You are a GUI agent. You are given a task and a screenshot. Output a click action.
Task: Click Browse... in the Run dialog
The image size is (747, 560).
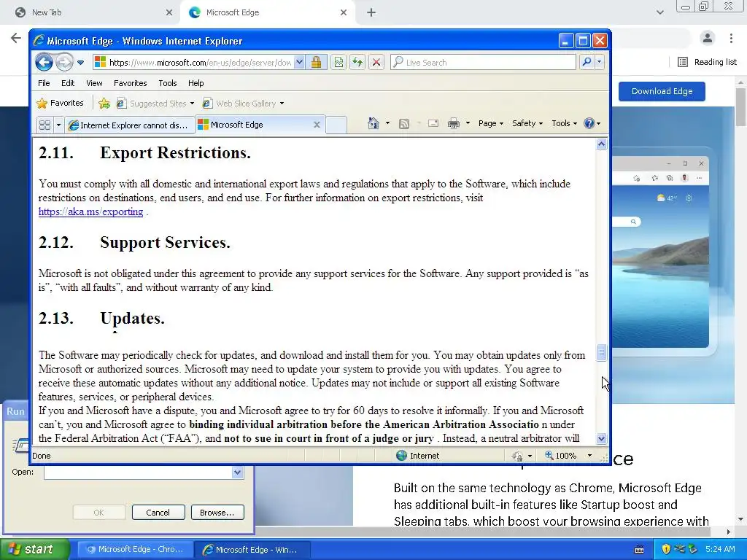(x=217, y=513)
